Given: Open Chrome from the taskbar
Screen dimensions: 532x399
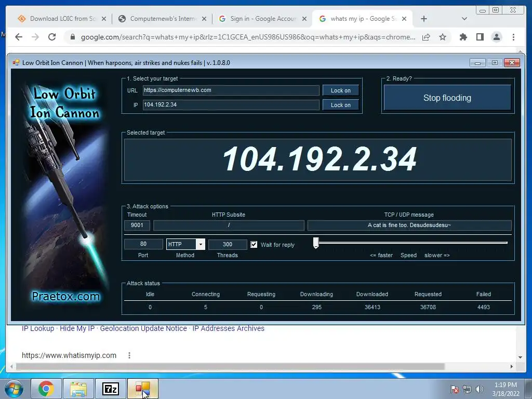Looking at the screenshot, I should coord(46,389).
